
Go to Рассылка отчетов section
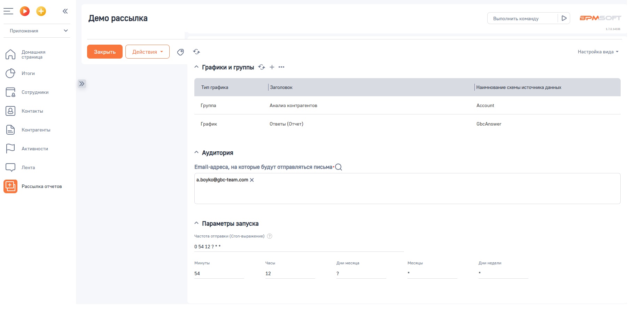pyautogui.click(x=41, y=186)
